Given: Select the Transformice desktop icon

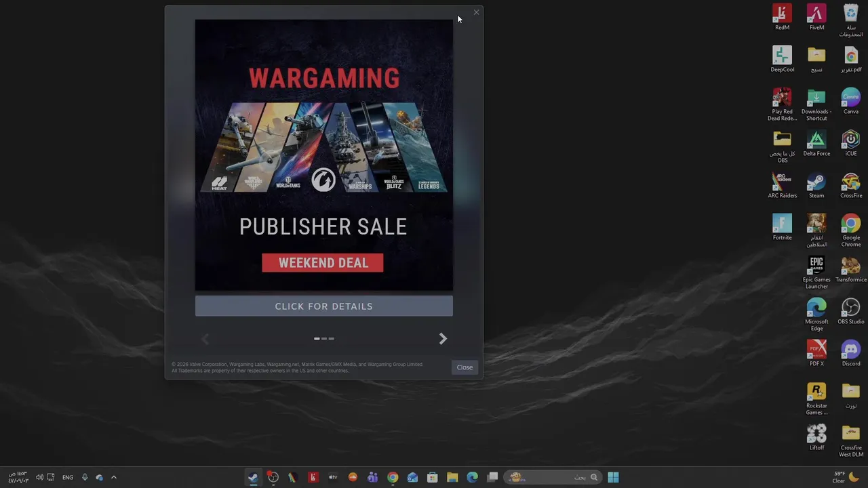Looking at the screenshot, I should tap(851, 270).
